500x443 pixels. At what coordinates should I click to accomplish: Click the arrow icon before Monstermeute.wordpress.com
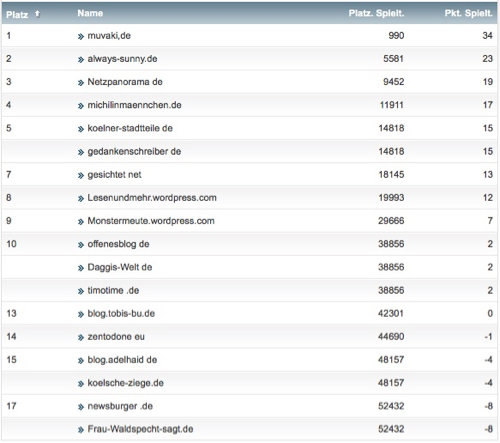[x=81, y=222]
